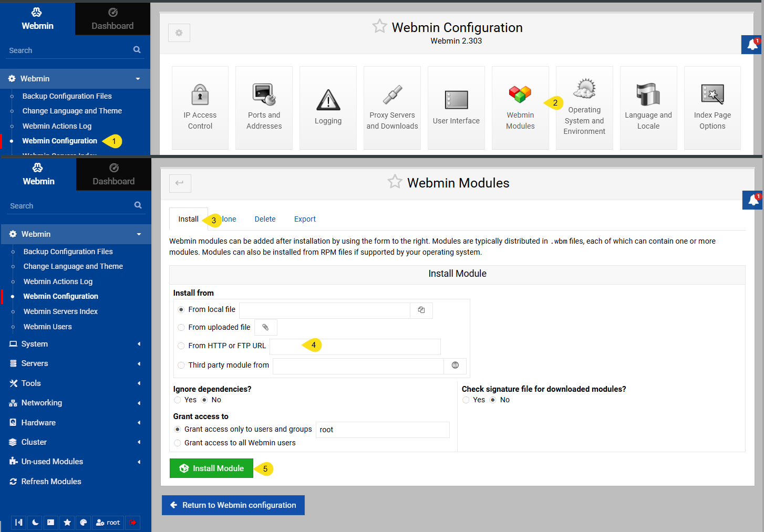
Task: Expand the System sidebar category
Action: coord(76,344)
